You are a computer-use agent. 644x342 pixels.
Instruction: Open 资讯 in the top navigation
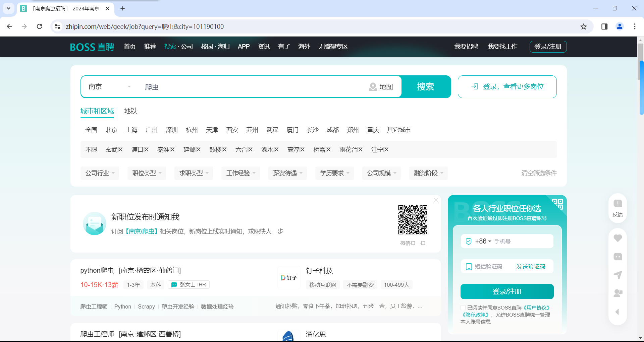coord(264,47)
